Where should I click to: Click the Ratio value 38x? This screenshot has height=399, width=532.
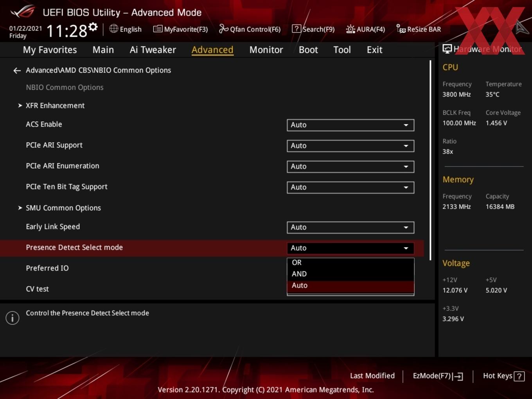pos(448,152)
